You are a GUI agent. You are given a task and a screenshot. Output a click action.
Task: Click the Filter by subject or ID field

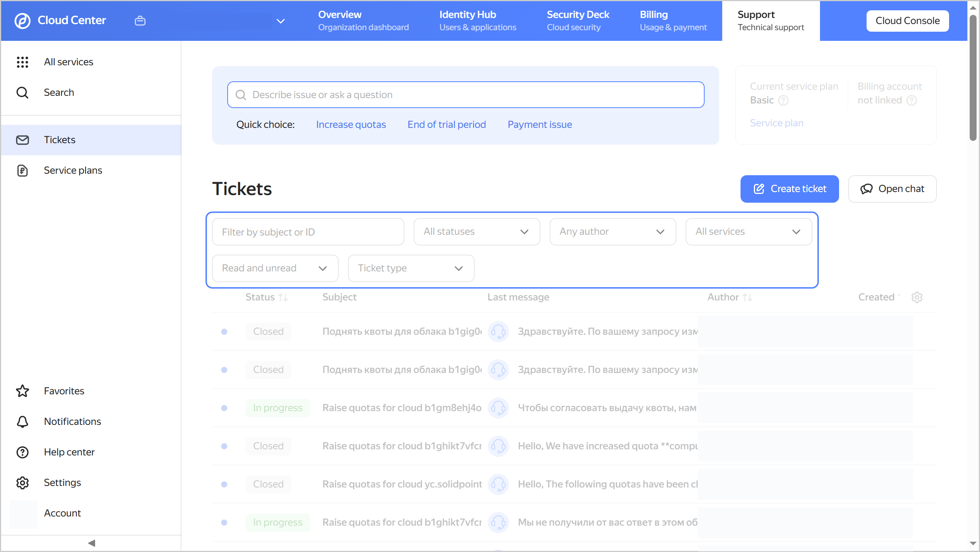pyautogui.click(x=308, y=232)
